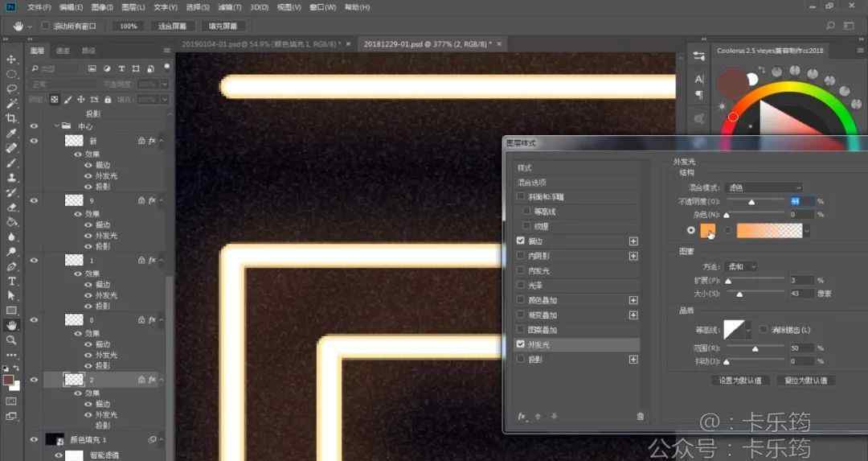Select the Elliptical Marquee tool
The image size is (868, 461).
11,74
